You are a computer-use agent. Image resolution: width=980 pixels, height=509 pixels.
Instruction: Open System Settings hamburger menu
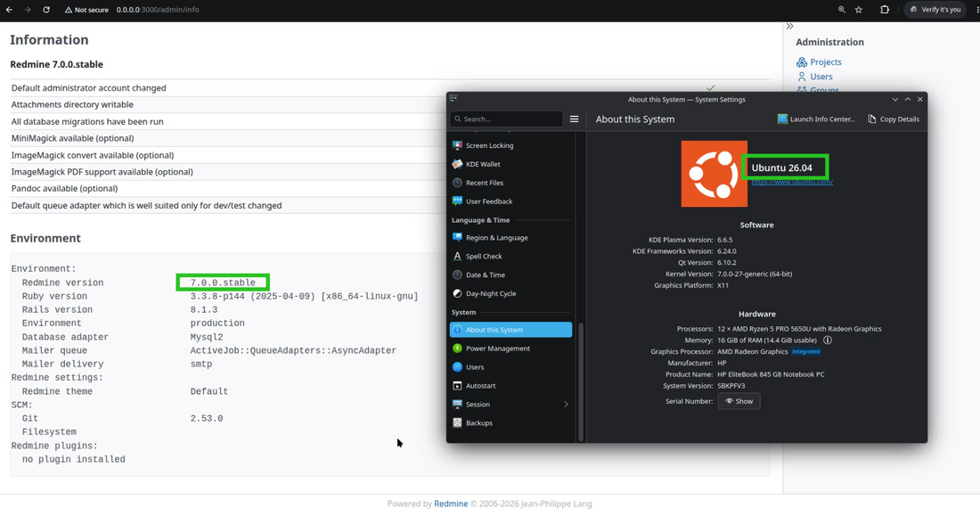click(574, 119)
